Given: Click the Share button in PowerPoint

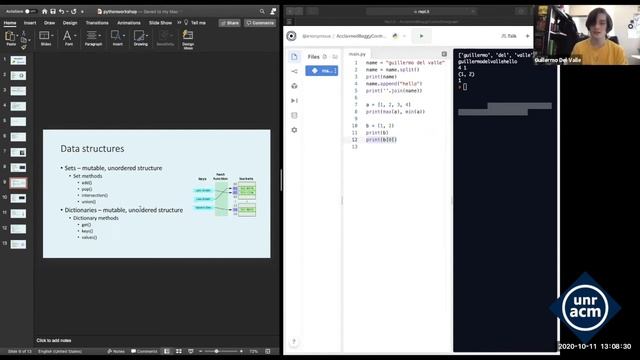Looking at the screenshot, I should (229, 23).
